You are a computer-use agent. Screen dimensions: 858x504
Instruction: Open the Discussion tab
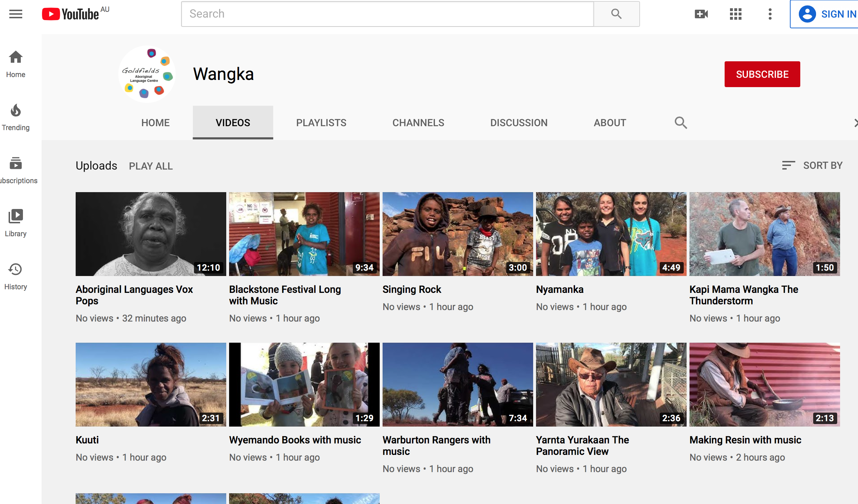coord(519,123)
